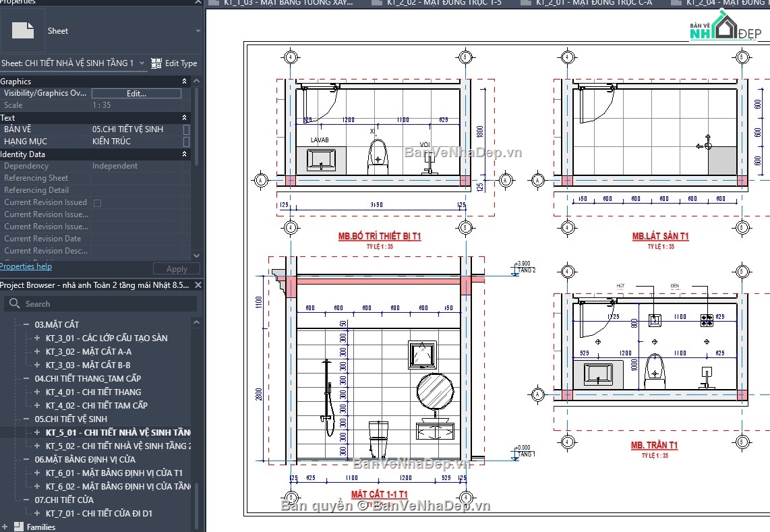The height and width of the screenshot is (532, 770).
Task: Collapse the Graphics section in Properties
Action: [185, 81]
